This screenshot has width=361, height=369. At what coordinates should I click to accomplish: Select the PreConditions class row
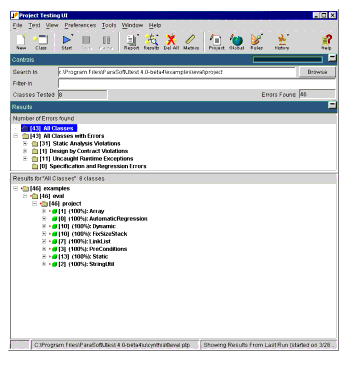click(x=88, y=249)
